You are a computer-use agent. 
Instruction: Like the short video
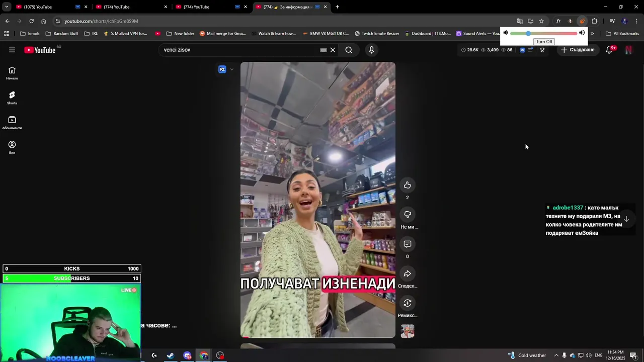click(x=408, y=185)
